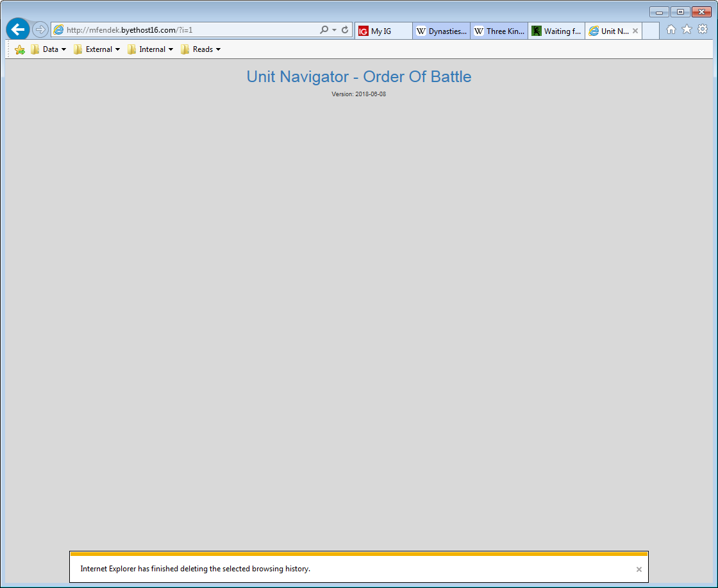This screenshot has height=588, width=718.
Task: Click the Forward navigation arrow
Action: click(40, 29)
